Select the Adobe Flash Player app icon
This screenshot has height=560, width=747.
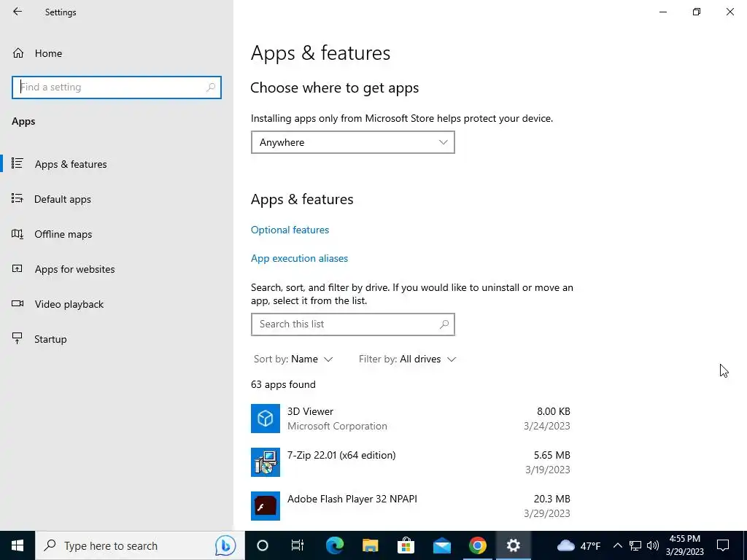[266, 506]
